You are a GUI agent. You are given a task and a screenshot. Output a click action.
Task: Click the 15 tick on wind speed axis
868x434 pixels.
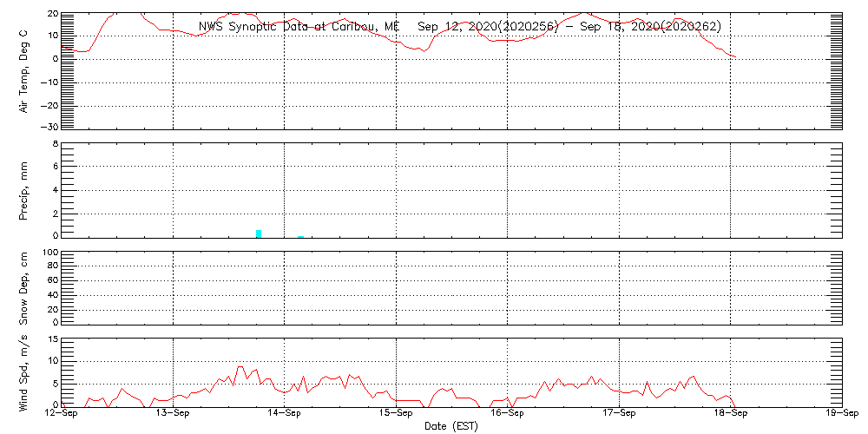click(x=52, y=339)
